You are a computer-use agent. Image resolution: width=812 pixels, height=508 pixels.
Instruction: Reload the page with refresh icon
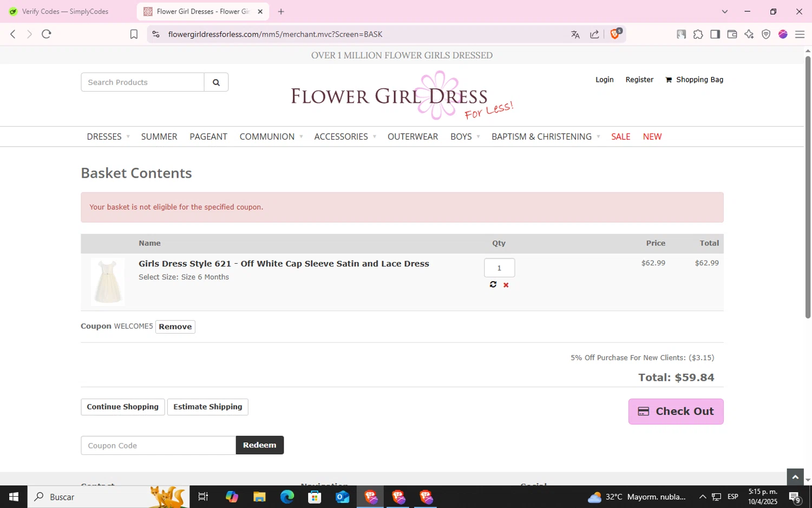(47, 34)
